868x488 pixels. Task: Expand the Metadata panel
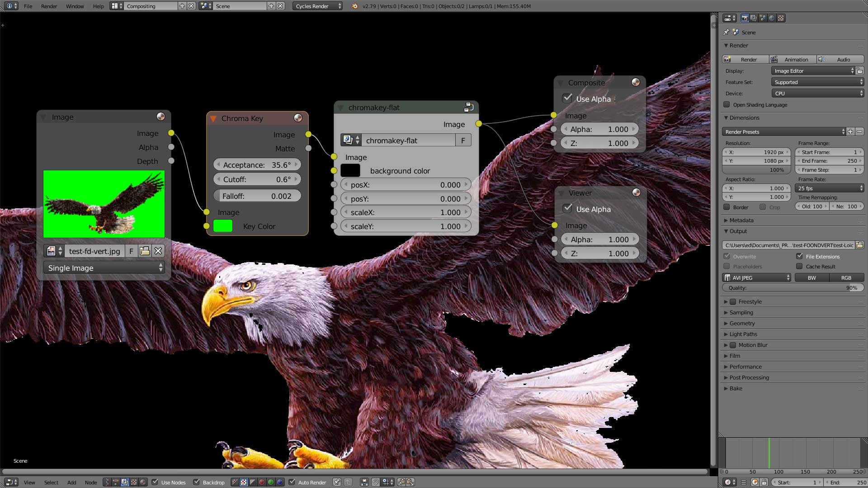point(741,220)
